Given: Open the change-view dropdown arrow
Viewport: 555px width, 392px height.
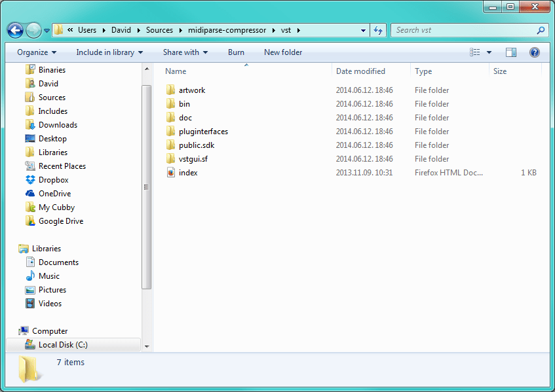Looking at the screenshot, I should [488, 52].
